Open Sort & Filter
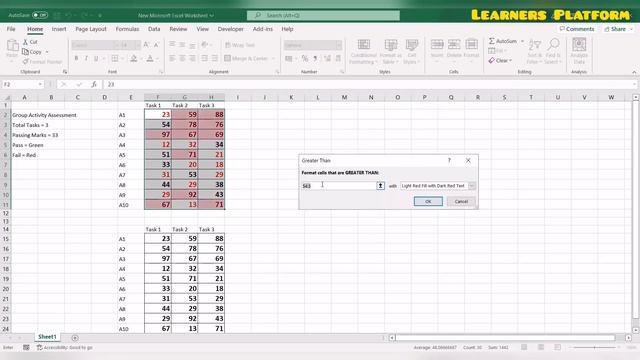The width and height of the screenshot is (640, 360). [534, 52]
